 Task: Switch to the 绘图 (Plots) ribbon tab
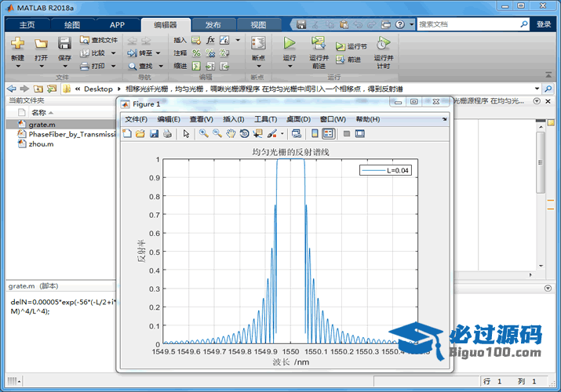[x=72, y=25]
